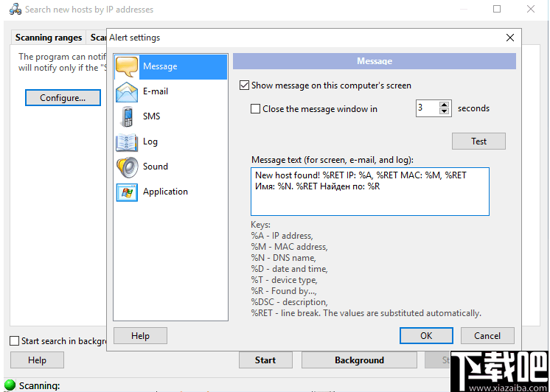Screen dimensions: 550x392
Task: Select the Application list entry label
Action: tap(165, 192)
